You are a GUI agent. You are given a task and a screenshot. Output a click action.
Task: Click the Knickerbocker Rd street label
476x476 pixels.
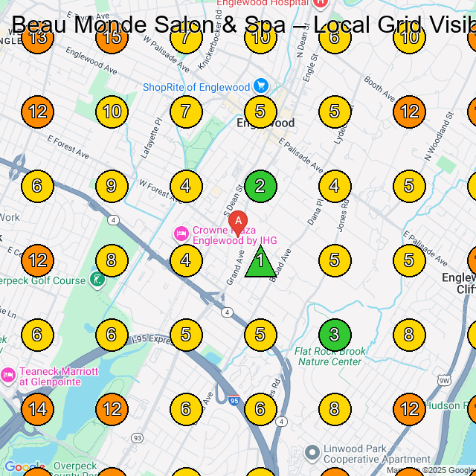[x=210, y=39]
